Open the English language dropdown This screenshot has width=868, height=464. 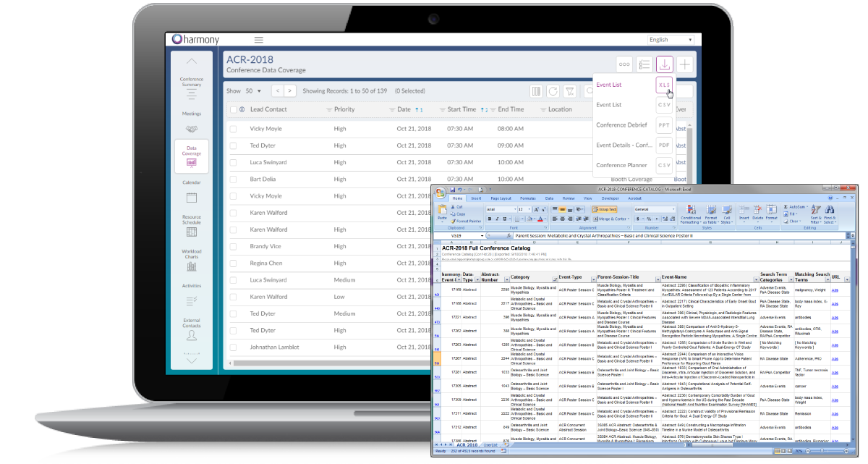point(671,40)
